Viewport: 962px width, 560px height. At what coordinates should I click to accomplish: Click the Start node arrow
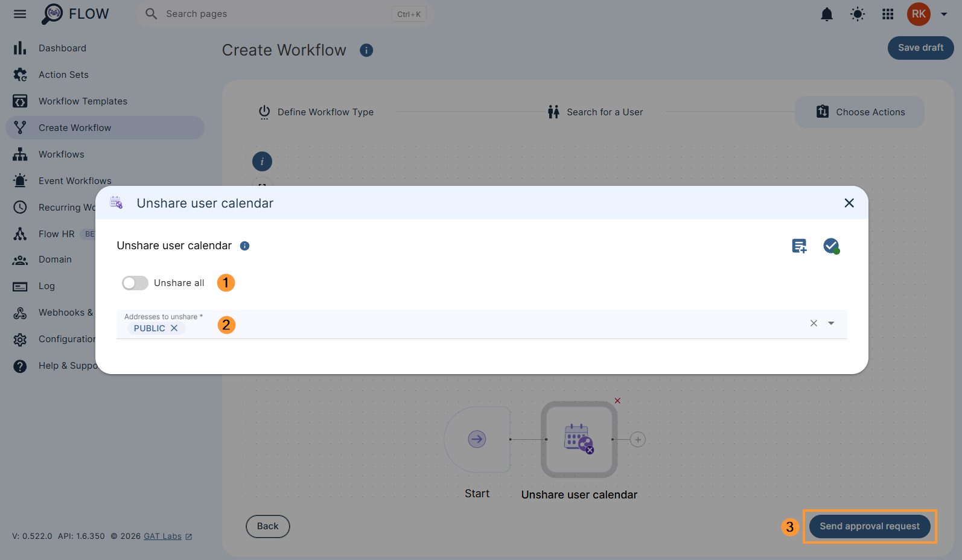[x=477, y=439]
